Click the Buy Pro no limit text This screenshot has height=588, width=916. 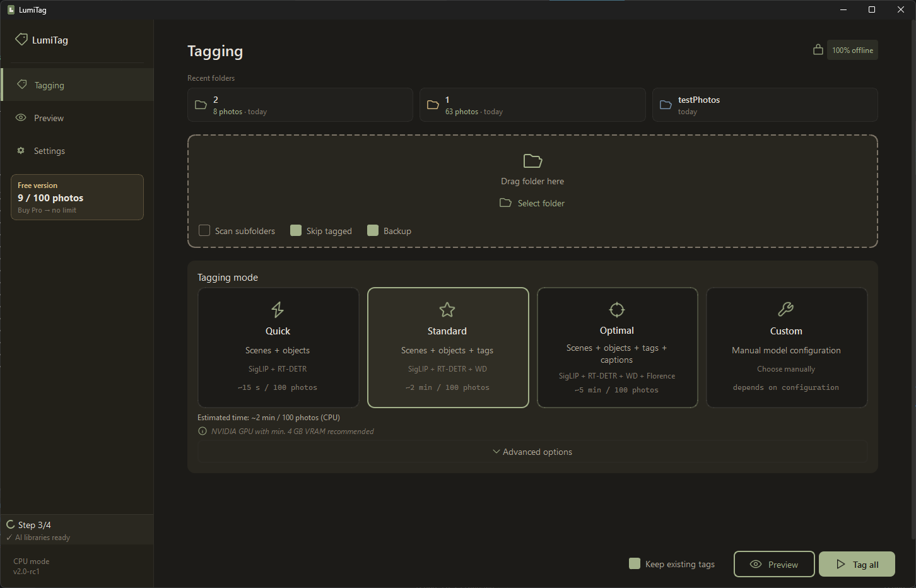click(x=47, y=210)
